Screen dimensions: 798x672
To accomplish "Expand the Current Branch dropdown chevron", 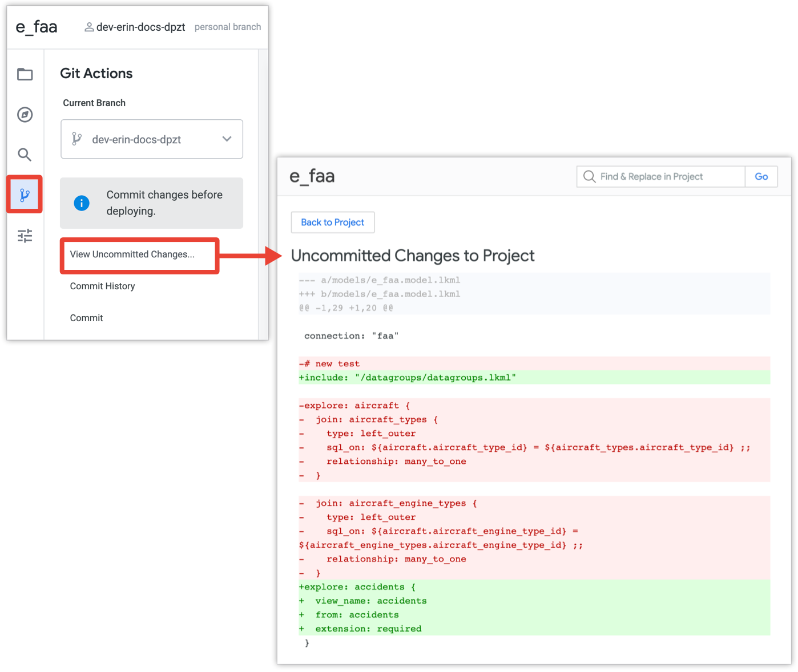I will [x=227, y=139].
